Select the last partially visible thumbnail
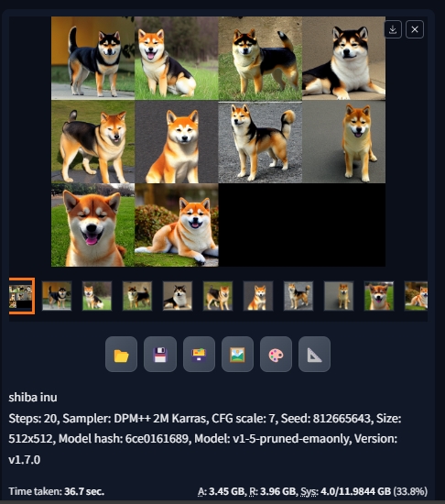This screenshot has height=504, width=445. tap(416, 296)
